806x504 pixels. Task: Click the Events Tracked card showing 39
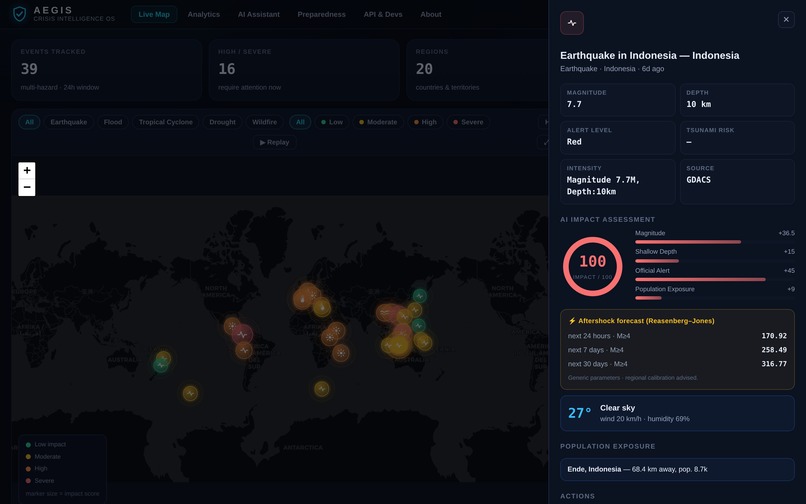[106, 69]
